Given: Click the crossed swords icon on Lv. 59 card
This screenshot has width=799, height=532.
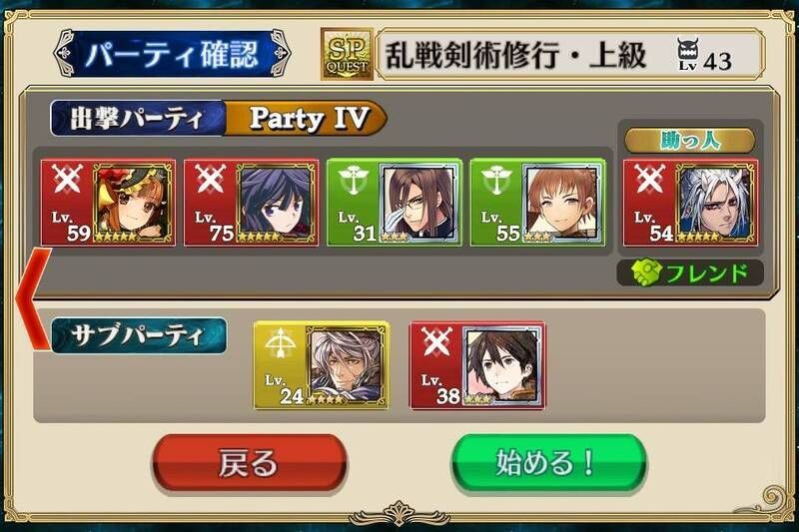Looking at the screenshot, I should pyautogui.click(x=66, y=180).
